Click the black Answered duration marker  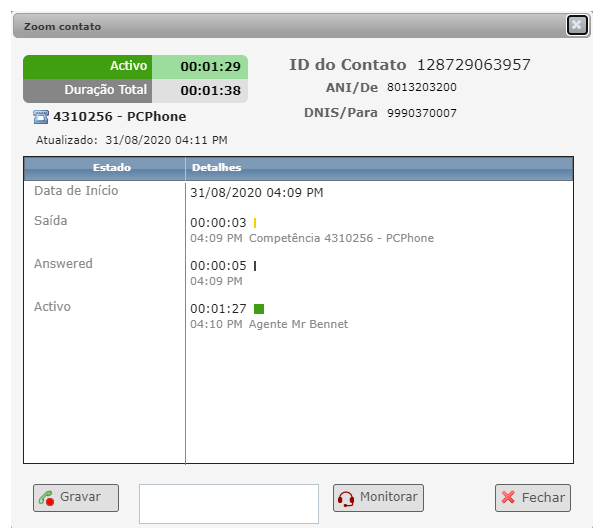click(255, 266)
